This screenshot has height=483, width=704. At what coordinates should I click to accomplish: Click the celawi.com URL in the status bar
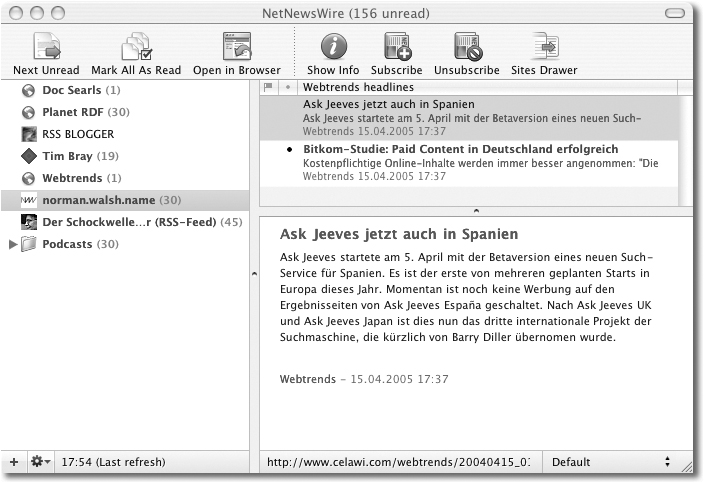tap(398, 462)
